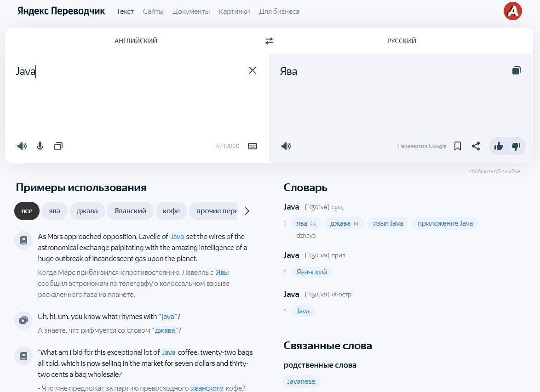Open the source language selector АНГЛИЙСКИЙ
The width and height of the screenshot is (540, 392).
click(136, 41)
